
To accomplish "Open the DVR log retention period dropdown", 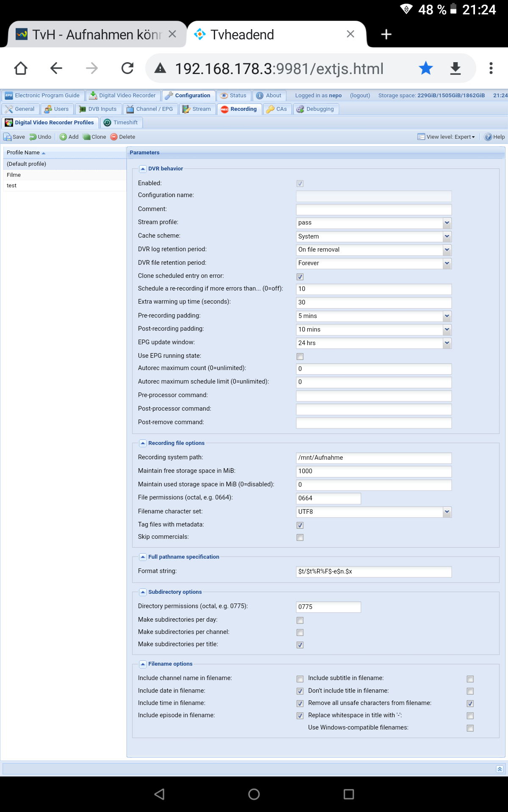I will (x=447, y=250).
